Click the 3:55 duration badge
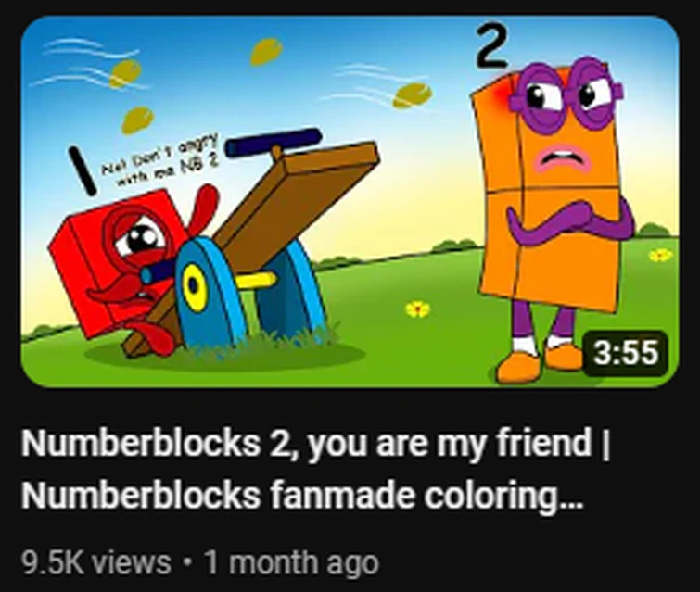 coord(626,352)
